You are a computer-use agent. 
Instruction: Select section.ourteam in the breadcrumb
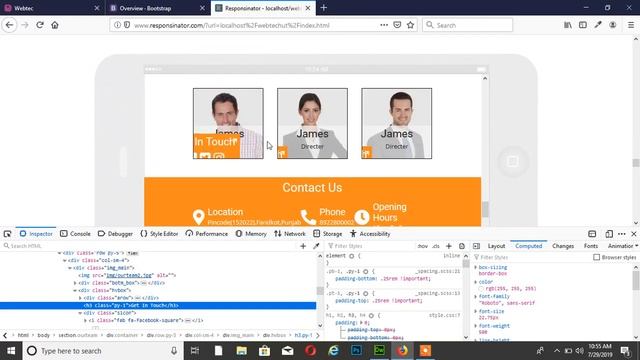pos(78,335)
